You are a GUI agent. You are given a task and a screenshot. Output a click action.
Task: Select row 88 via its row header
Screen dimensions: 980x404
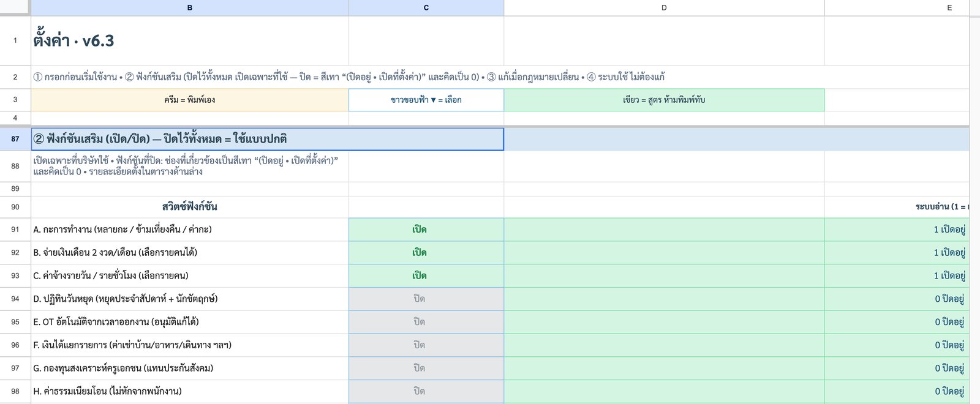coord(15,166)
